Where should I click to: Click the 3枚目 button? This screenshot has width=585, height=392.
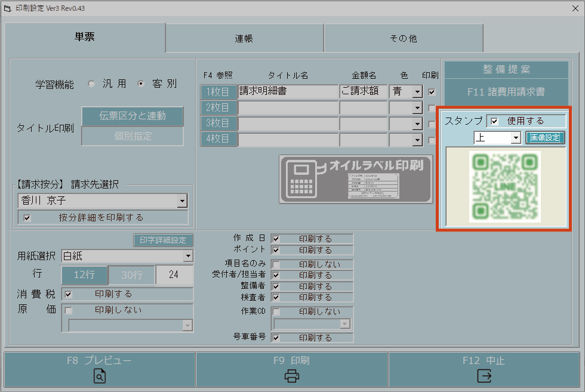click(x=218, y=123)
